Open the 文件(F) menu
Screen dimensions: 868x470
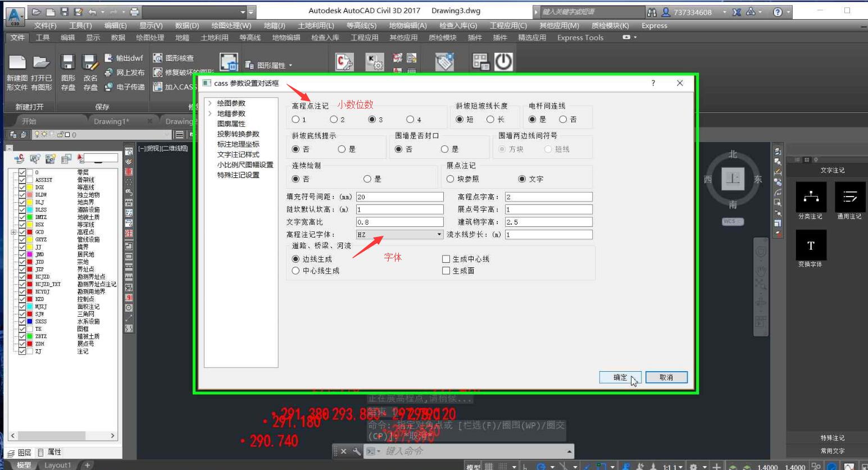[x=45, y=25]
